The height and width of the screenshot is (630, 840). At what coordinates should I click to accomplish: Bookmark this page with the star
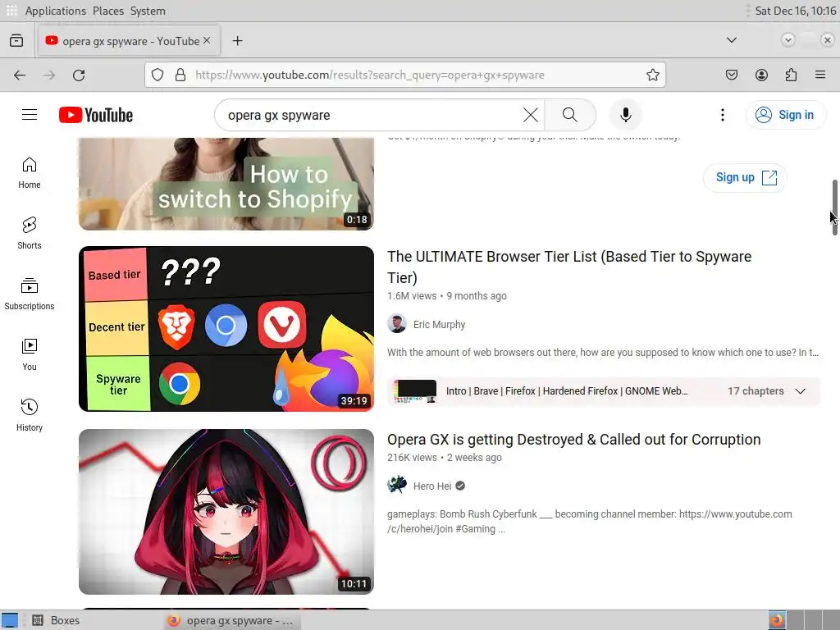[652, 75]
